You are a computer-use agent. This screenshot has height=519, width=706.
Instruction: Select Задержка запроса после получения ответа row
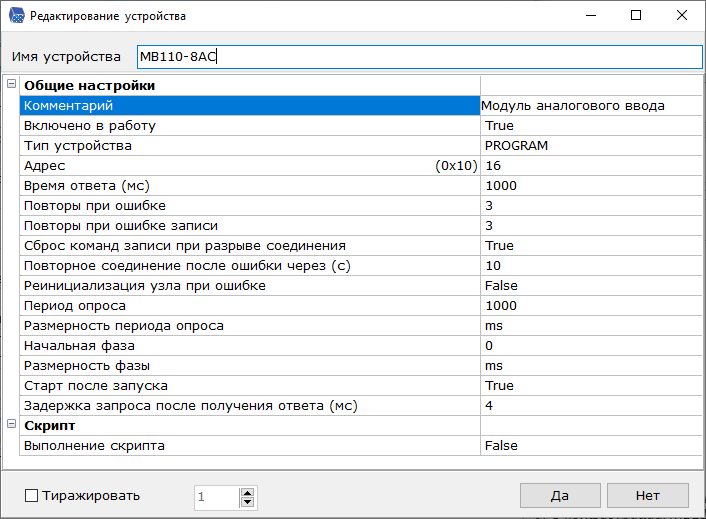(x=250, y=406)
